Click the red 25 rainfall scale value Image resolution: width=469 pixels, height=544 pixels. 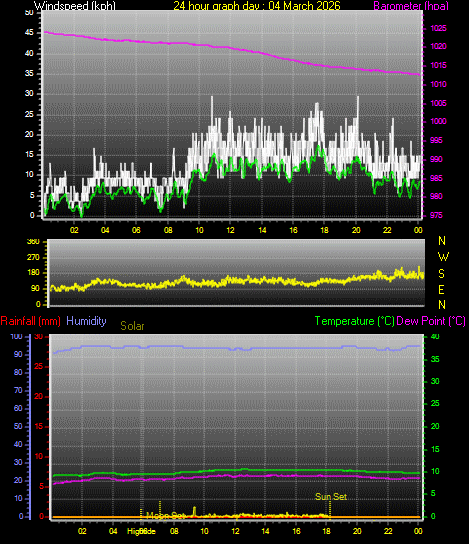(39, 366)
